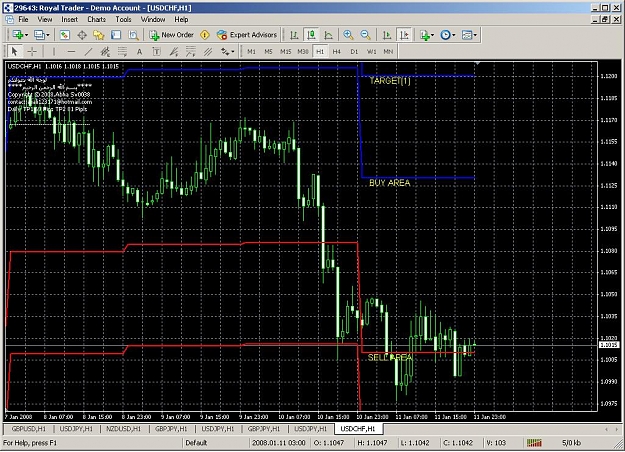The width and height of the screenshot is (625, 452).
Task: Select the three parallel diagonal lines tool
Action: (208, 51)
